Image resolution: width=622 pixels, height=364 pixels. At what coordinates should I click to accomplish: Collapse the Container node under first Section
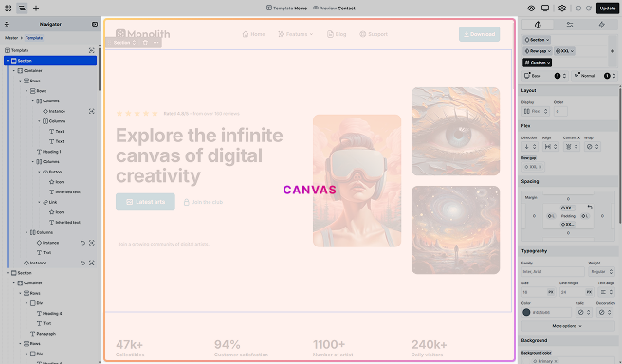(14, 70)
